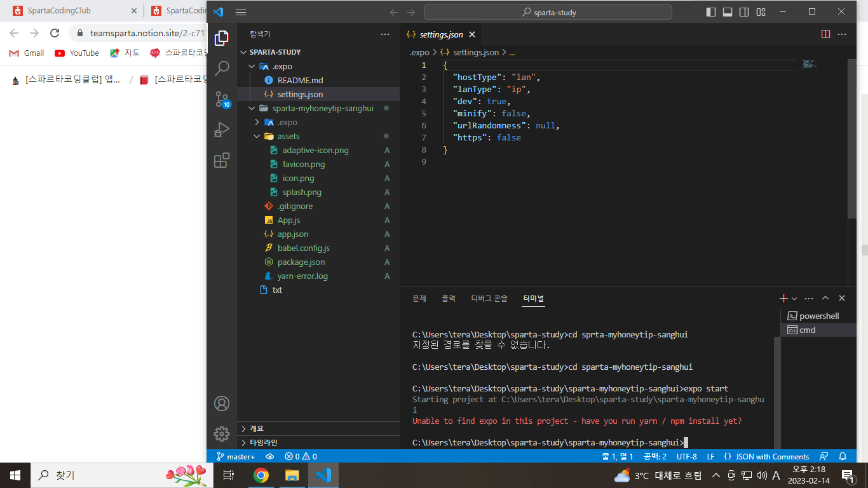The height and width of the screenshot is (488, 868).
Task: Change the UTF-8 file encoding
Action: click(x=686, y=456)
